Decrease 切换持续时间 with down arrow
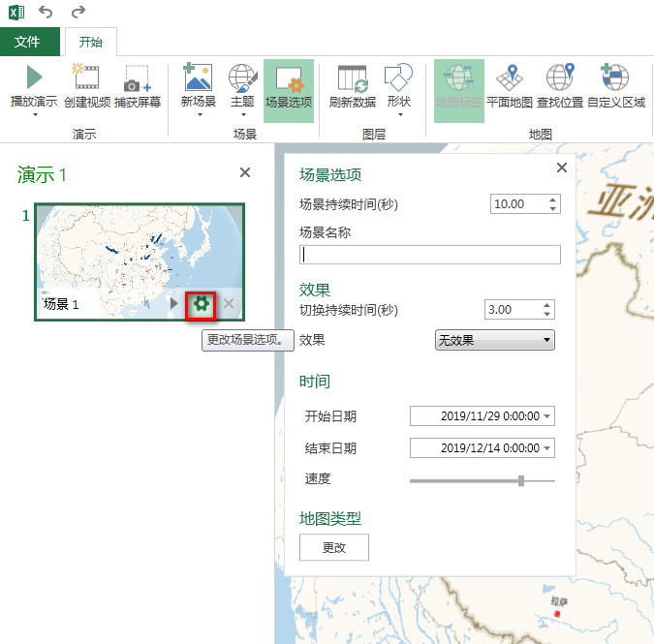 click(547, 315)
